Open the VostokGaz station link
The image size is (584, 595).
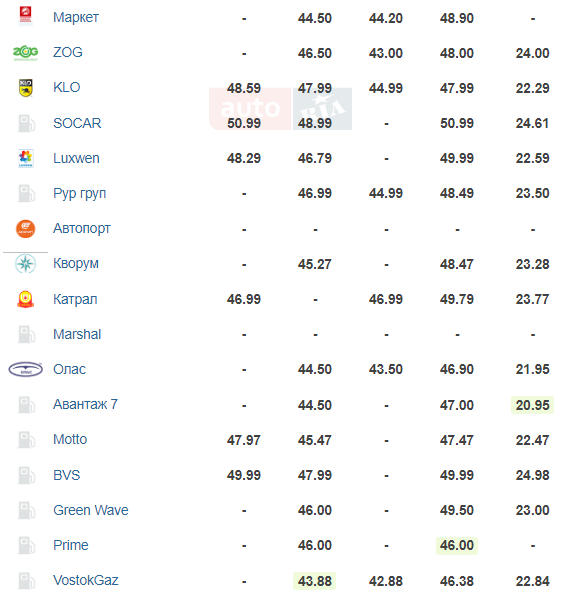(86, 580)
